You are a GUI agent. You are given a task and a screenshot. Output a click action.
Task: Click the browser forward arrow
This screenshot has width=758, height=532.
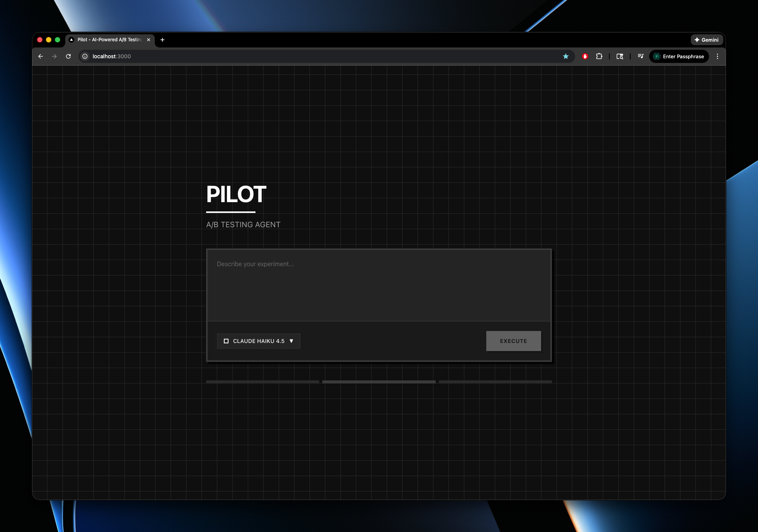click(54, 56)
